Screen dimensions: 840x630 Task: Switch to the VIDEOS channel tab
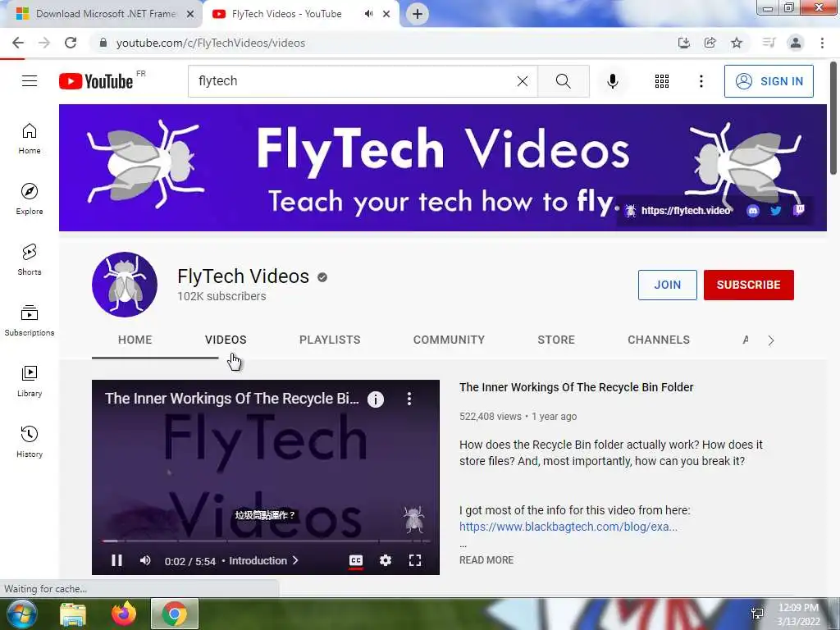tap(226, 340)
